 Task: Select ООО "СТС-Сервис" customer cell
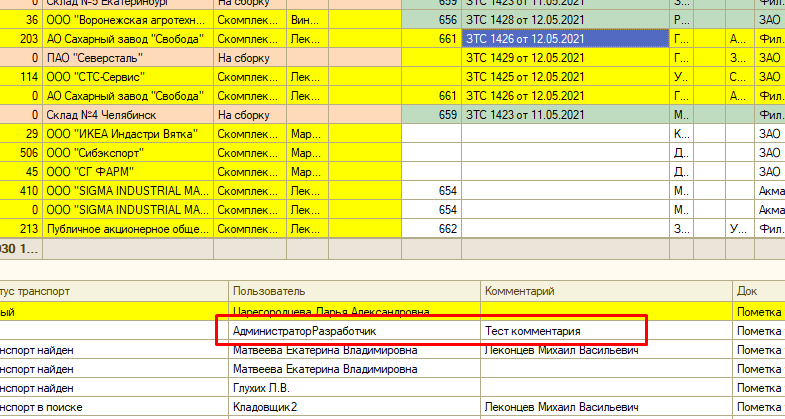coord(128,77)
